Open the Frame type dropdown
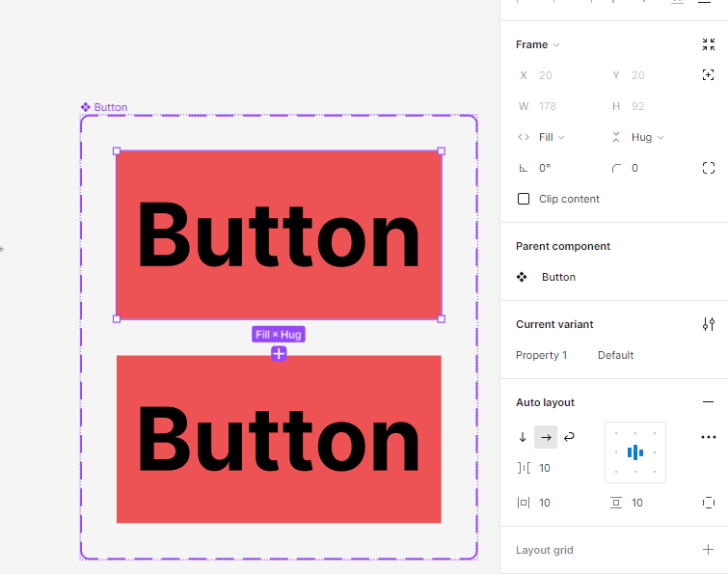This screenshot has width=728, height=574. (x=538, y=44)
